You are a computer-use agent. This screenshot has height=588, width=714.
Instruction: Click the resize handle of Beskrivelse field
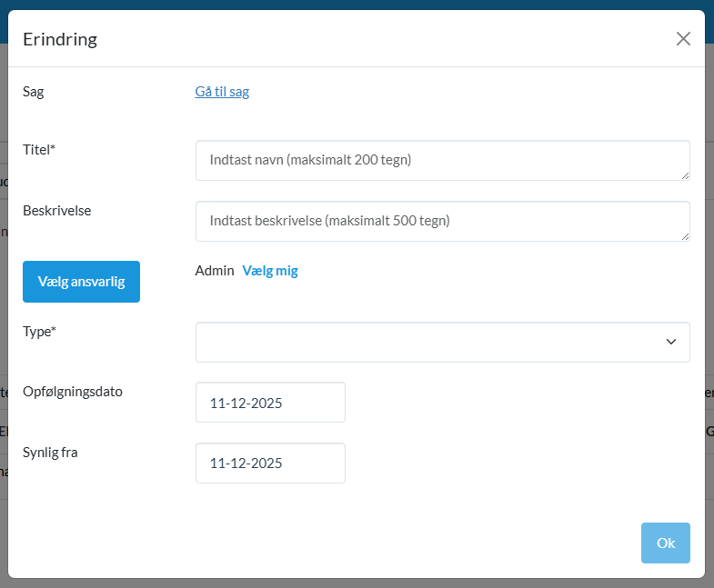[x=685, y=236]
